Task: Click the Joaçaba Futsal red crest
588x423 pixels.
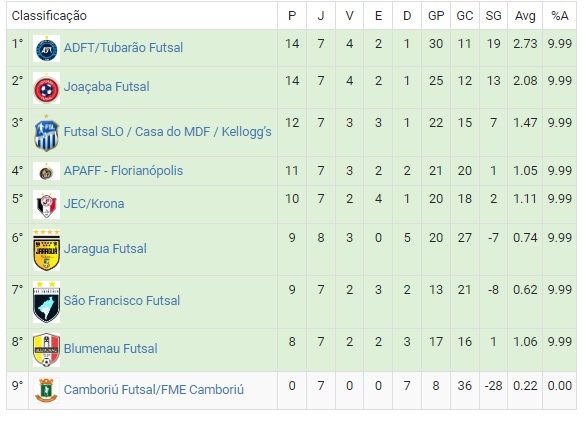Action: tap(46, 88)
